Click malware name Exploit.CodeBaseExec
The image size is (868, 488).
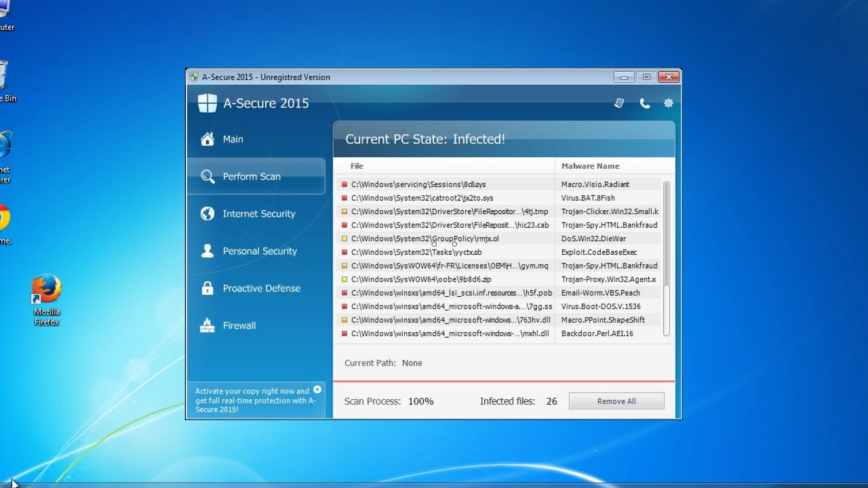pos(599,252)
